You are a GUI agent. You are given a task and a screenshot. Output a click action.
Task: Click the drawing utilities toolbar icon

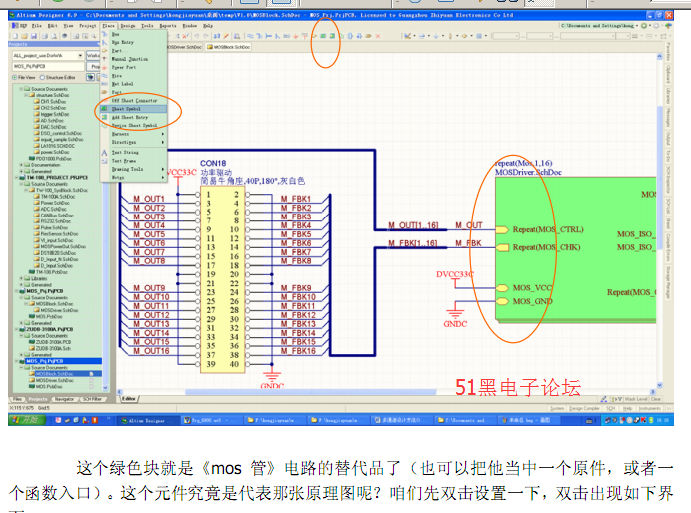409,36
